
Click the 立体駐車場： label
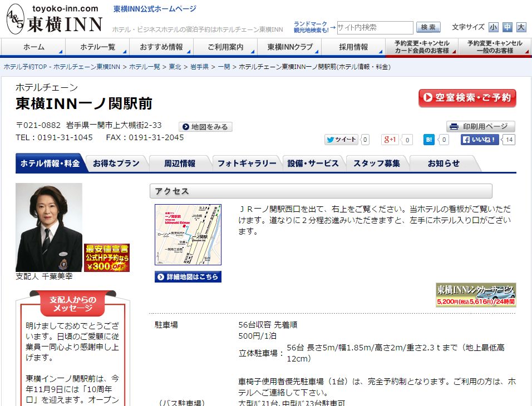[261, 353]
